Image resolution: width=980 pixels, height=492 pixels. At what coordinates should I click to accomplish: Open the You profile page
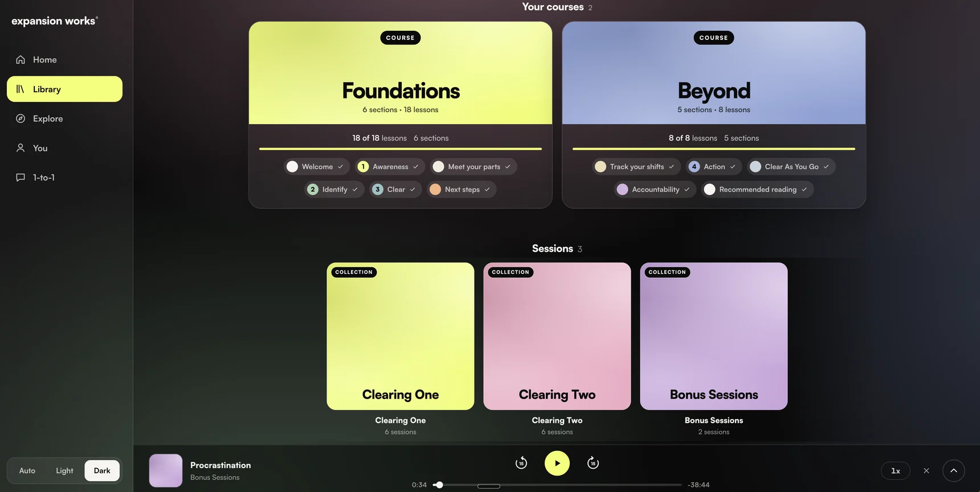64,148
